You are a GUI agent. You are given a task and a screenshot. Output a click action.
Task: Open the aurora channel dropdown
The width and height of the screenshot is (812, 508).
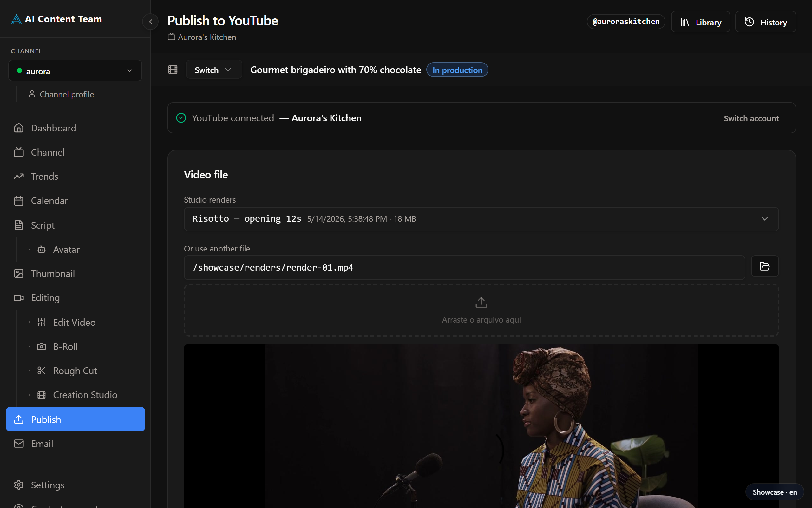(x=75, y=70)
